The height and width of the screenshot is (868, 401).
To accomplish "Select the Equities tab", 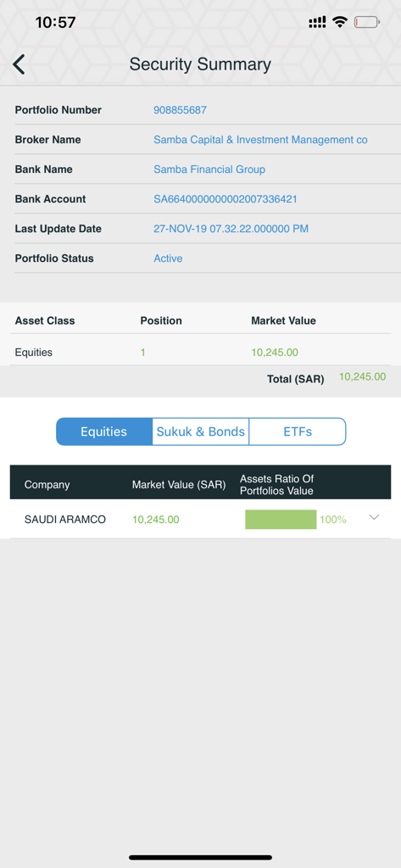I will pos(104,431).
